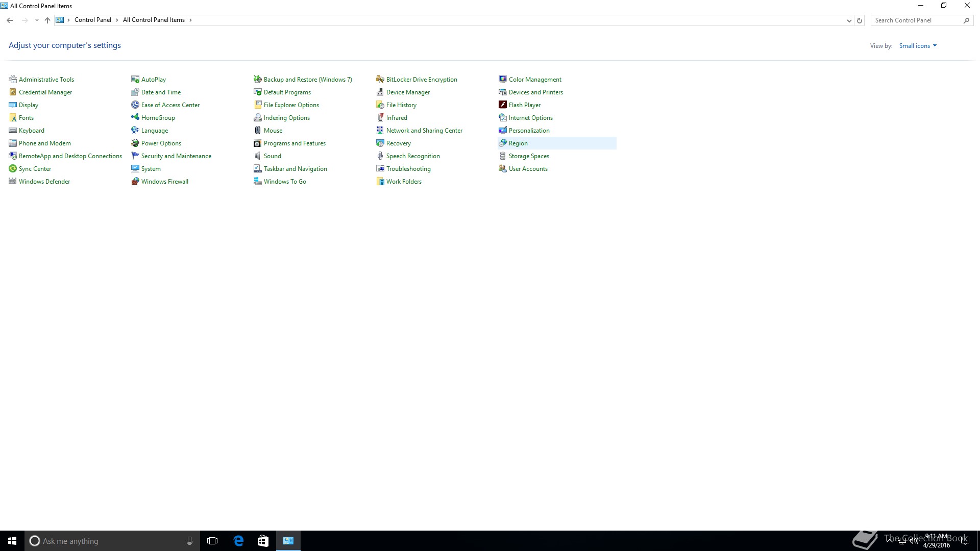Open the Color Management icon
Image resolution: width=980 pixels, height=551 pixels.
pos(503,79)
